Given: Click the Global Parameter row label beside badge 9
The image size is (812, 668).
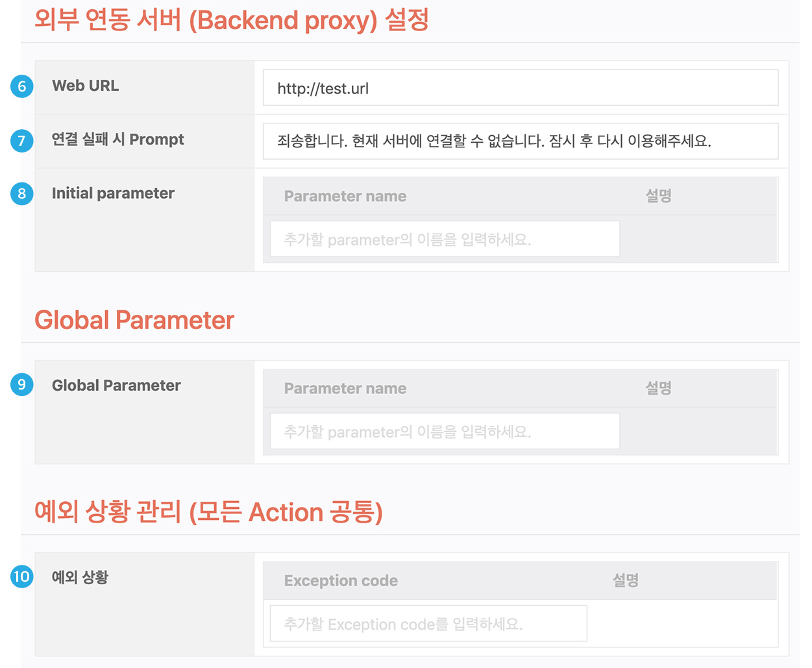Looking at the screenshot, I should pyautogui.click(x=116, y=386).
